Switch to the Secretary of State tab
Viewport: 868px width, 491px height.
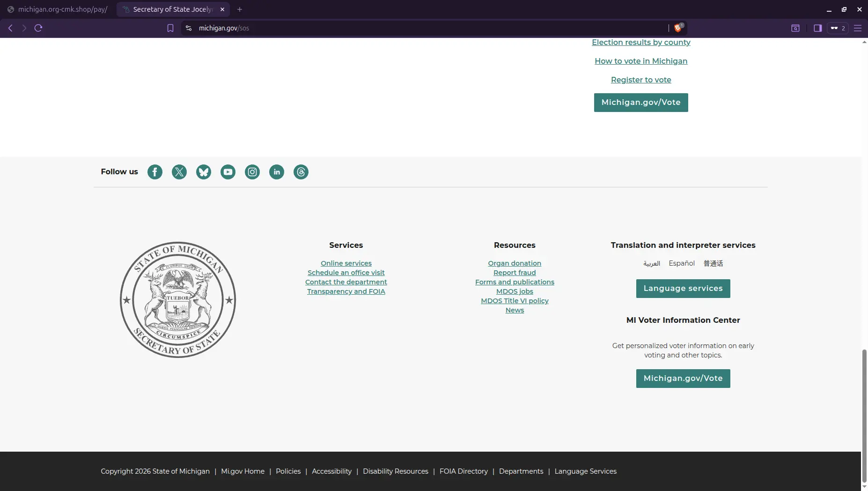[172, 9]
